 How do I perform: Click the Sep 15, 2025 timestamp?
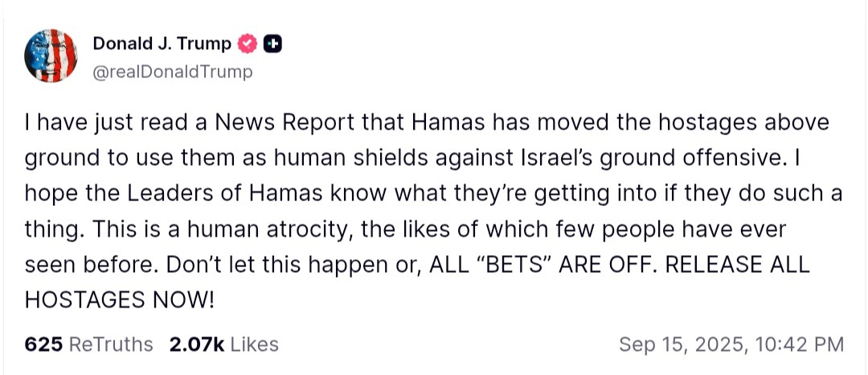pyautogui.click(x=731, y=344)
